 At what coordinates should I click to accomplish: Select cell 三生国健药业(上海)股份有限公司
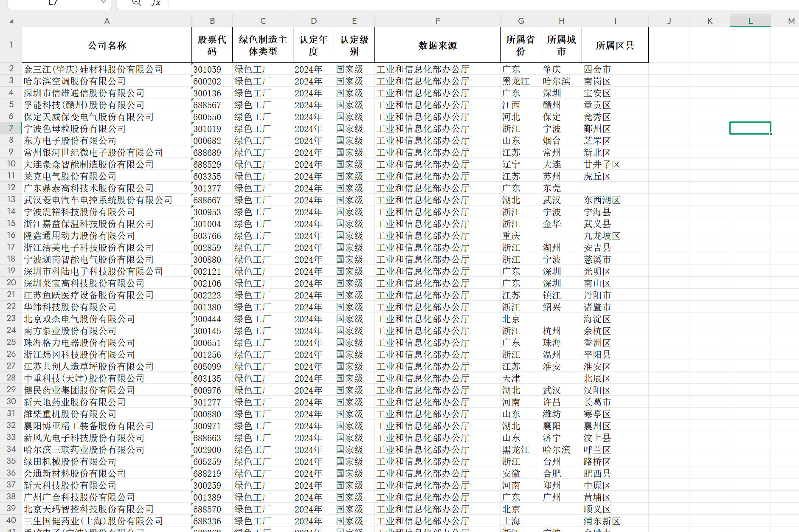[x=107, y=521]
